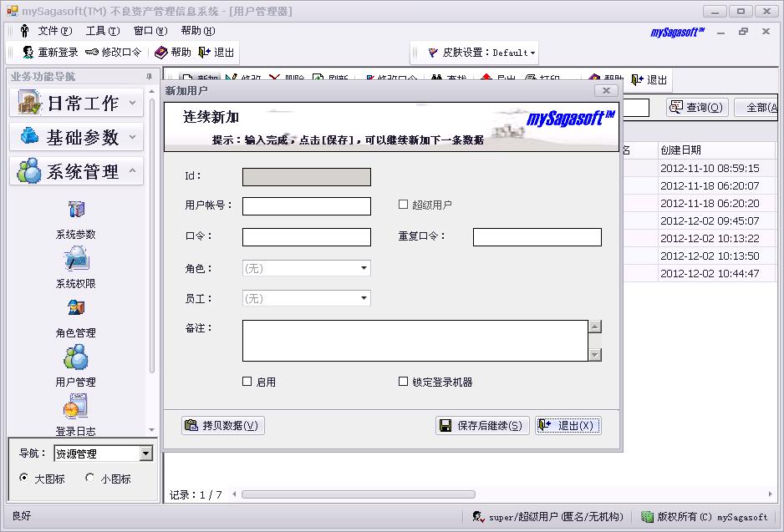Close the 新加用户 dialog
Screen dimensions: 784x532
(x=606, y=90)
